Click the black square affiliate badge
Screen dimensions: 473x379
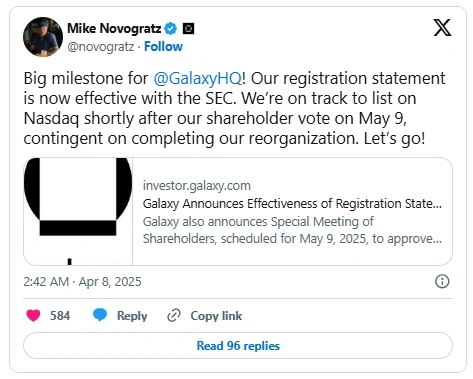(188, 29)
